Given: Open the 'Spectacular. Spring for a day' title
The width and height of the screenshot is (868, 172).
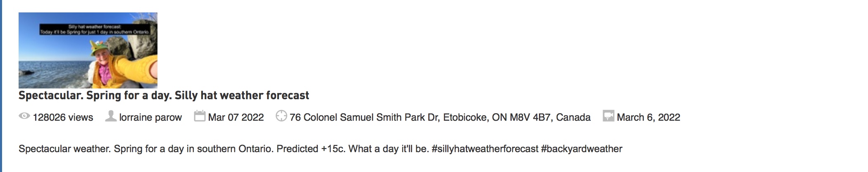Looking at the screenshot, I should click(164, 96).
